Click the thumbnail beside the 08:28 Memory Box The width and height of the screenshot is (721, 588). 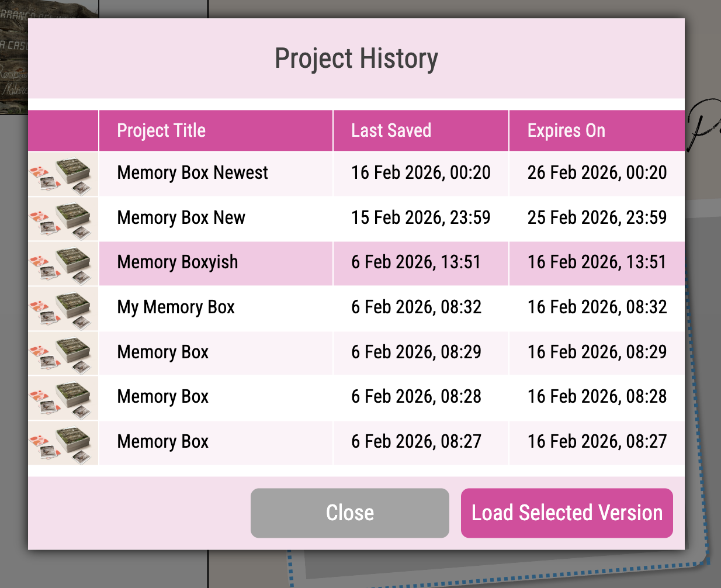coord(63,397)
